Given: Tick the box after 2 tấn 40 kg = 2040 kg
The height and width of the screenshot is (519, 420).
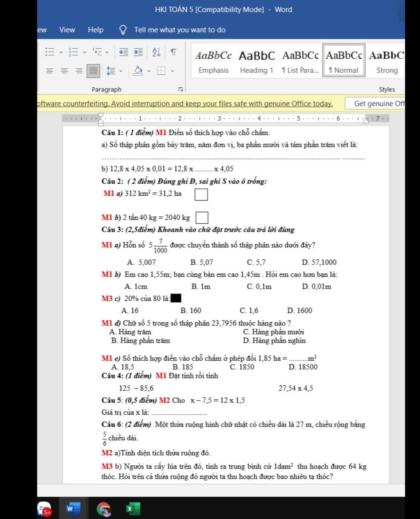Looking at the screenshot, I should click(x=202, y=218).
